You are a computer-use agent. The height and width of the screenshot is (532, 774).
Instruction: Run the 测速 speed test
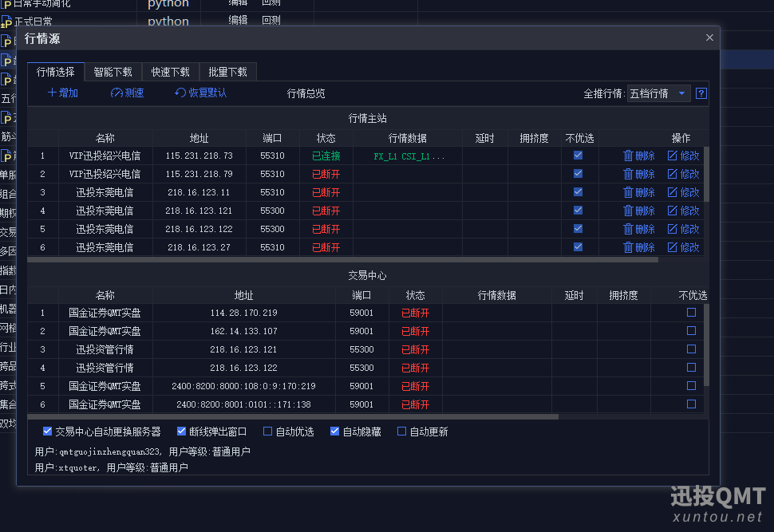[x=127, y=93]
